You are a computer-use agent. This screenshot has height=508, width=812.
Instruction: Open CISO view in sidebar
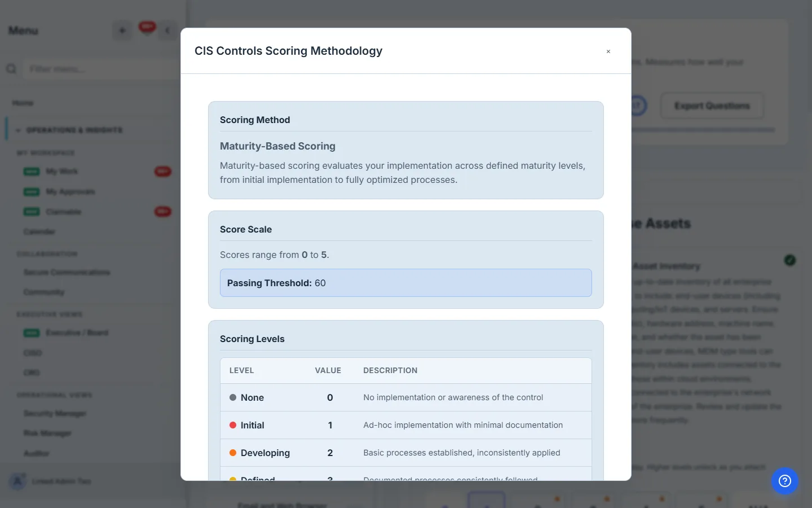coord(33,353)
